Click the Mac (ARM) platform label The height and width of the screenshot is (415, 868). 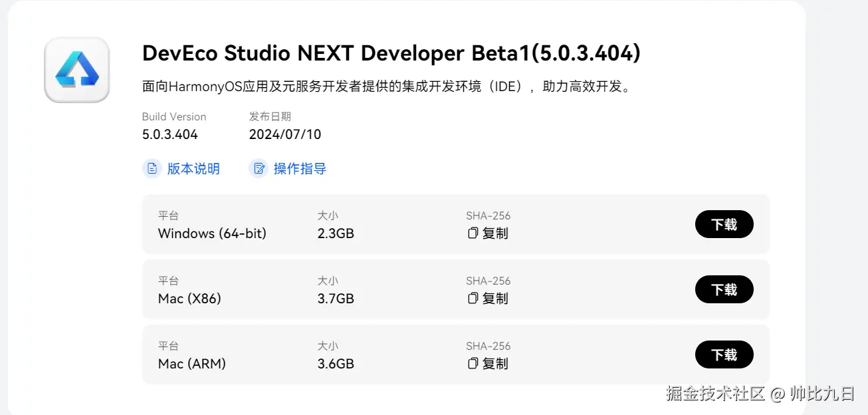[191, 364]
